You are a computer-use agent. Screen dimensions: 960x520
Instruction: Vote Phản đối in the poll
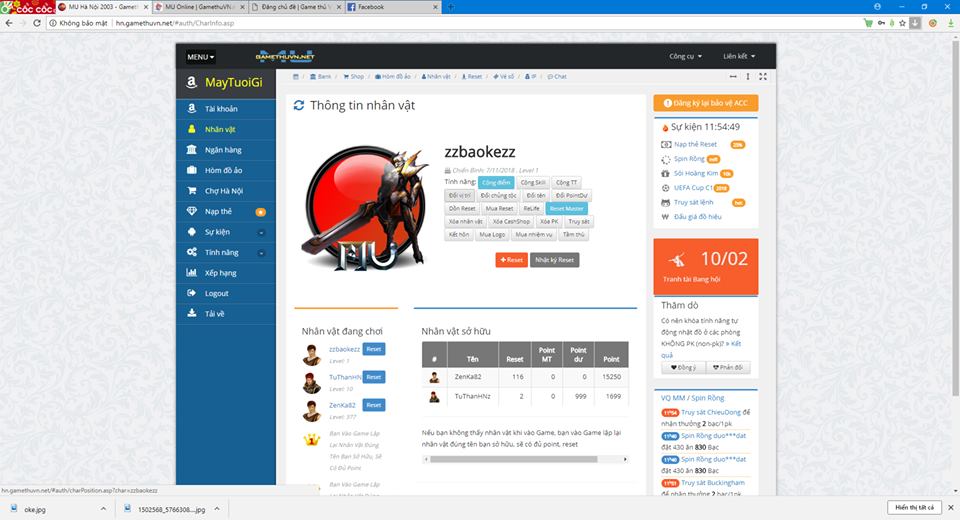728,367
